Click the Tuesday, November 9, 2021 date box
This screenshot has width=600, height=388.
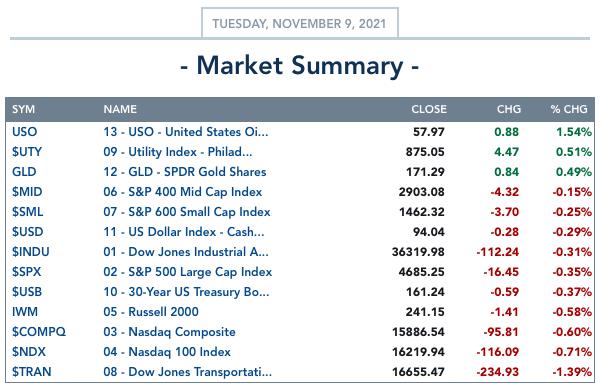click(300, 23)
